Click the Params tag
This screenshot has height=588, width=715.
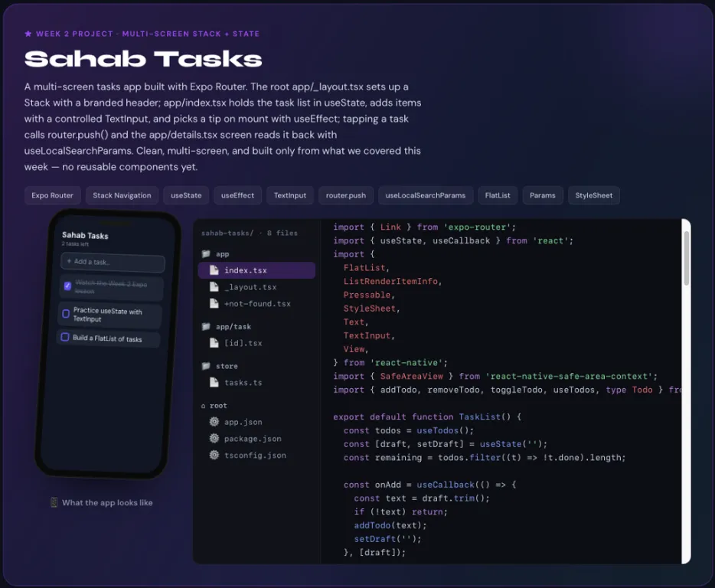(543, 195)
